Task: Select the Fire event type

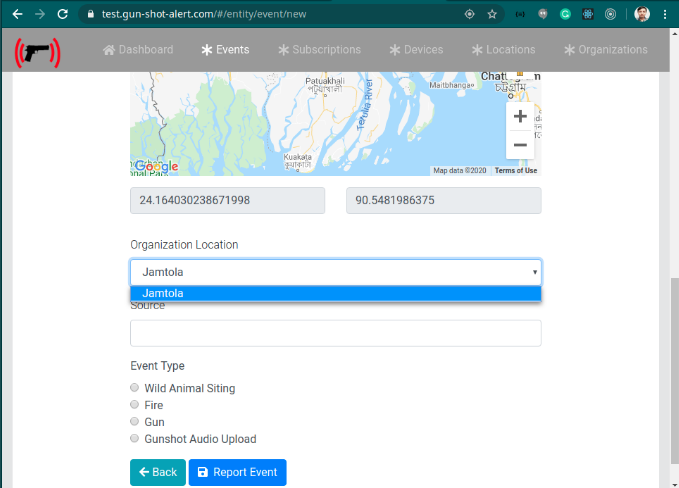Action: (x=135, y=405)
